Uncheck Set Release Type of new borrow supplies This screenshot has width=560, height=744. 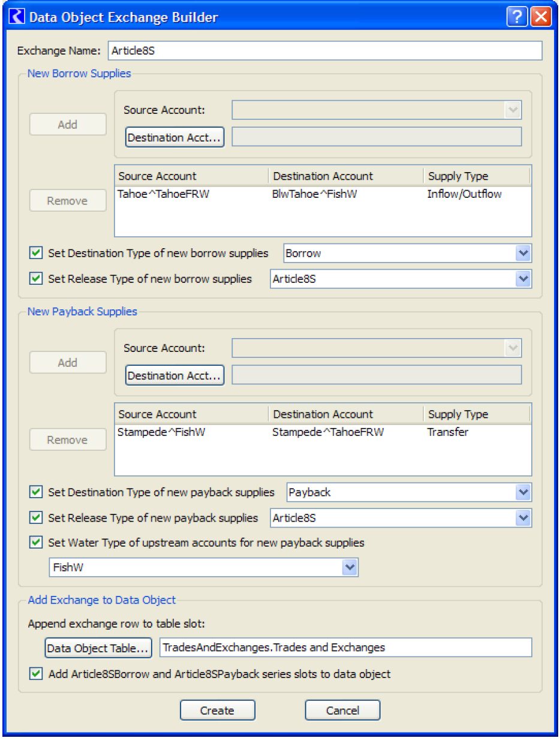36,279
